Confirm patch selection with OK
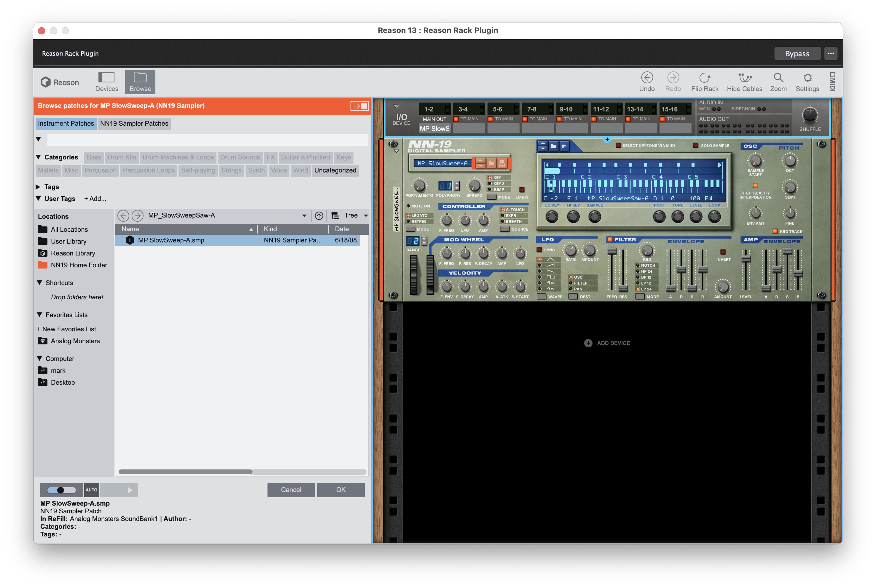This screenshot has width=876, height=588. pos(341,490)
